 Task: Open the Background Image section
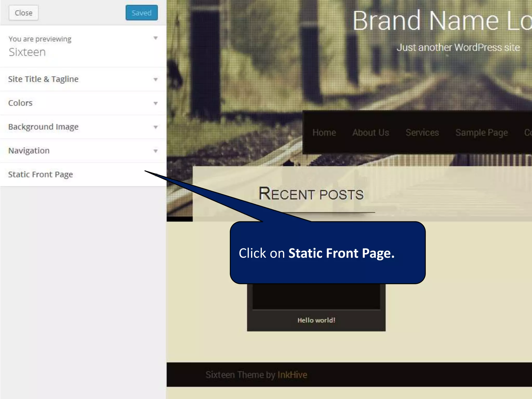point(83,127)
